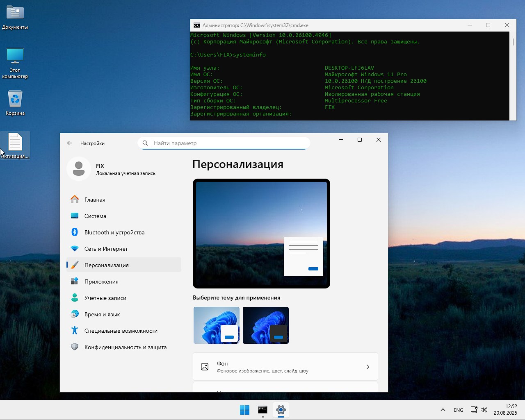
Task: Click the shield icon beside Конфиденциальность и защита
Action: tap(75, 347)
